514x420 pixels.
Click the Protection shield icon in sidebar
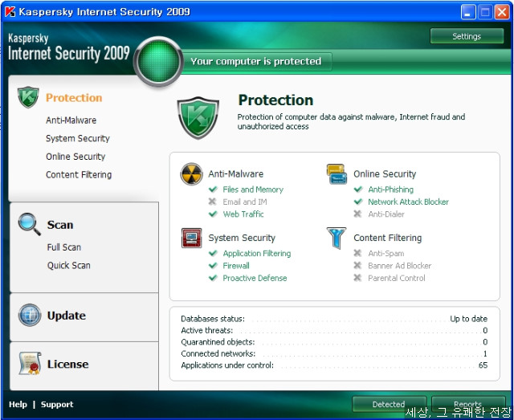coord(28,97)
